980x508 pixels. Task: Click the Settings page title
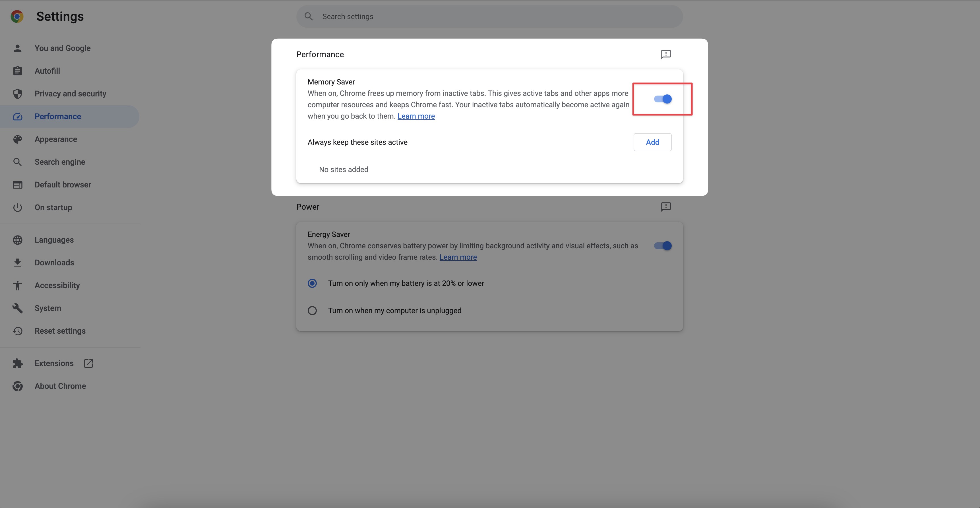pyautogui.click(x=60, y=16)
